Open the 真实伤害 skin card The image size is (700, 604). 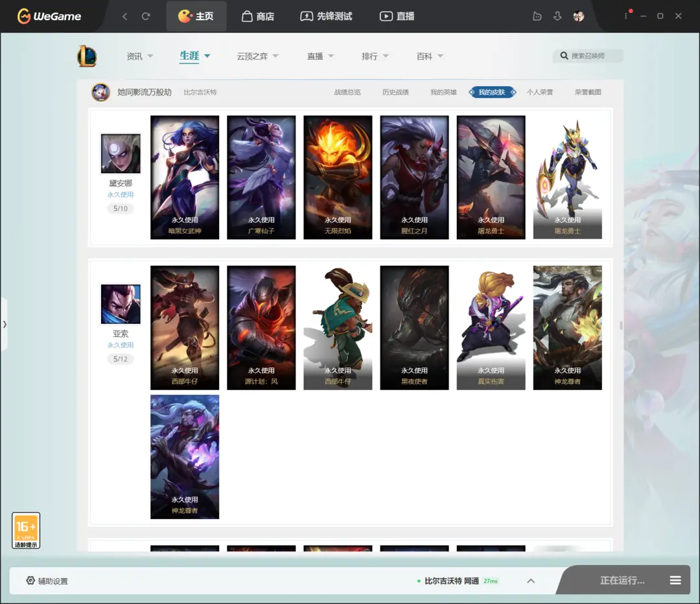coord(491,328)
